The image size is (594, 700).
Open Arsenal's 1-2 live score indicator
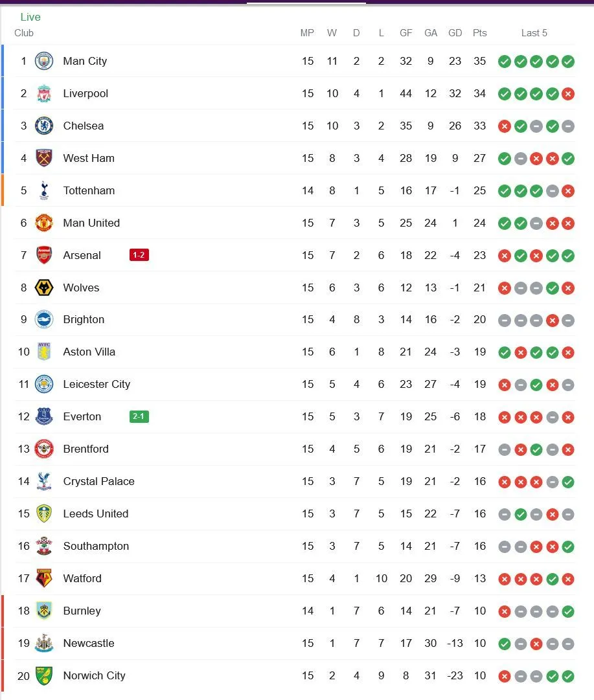click(138, 255)
